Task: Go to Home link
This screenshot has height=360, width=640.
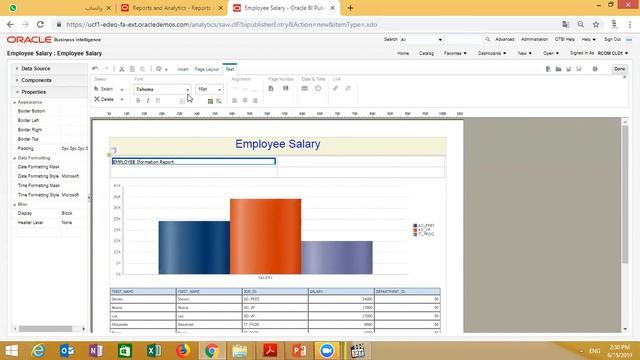Action: click(403, 53)
